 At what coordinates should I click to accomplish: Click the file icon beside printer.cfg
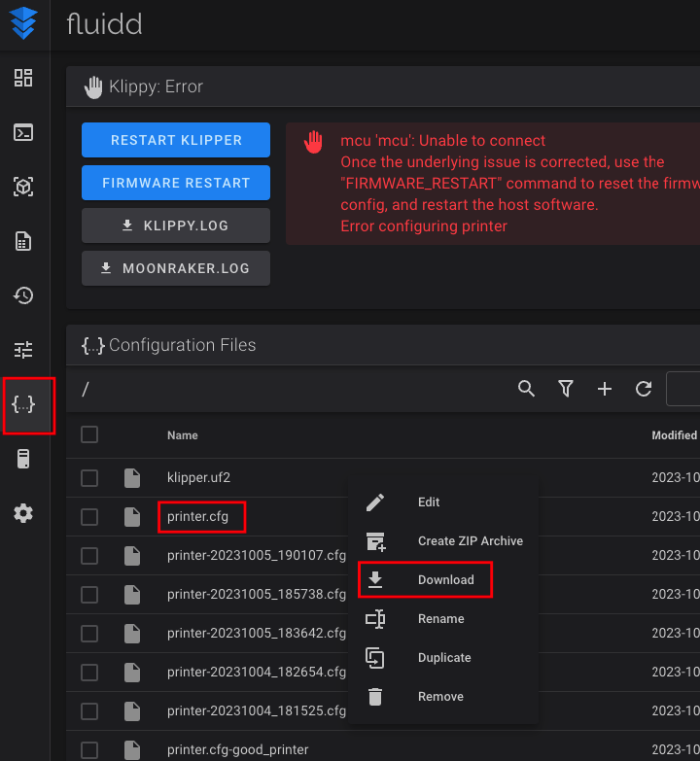pyautogui.click(x=132, y=517)
